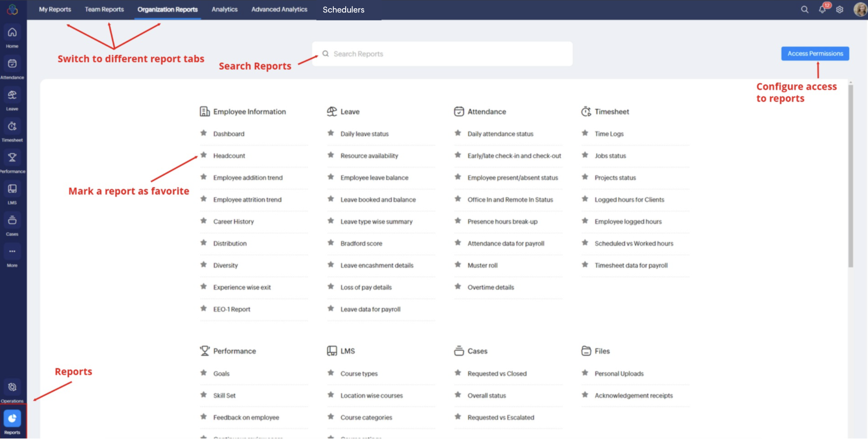Viewport: 868px width, 439px height.
Task: Go to Leave module in sidebar
Action: [x=12, y=95]
